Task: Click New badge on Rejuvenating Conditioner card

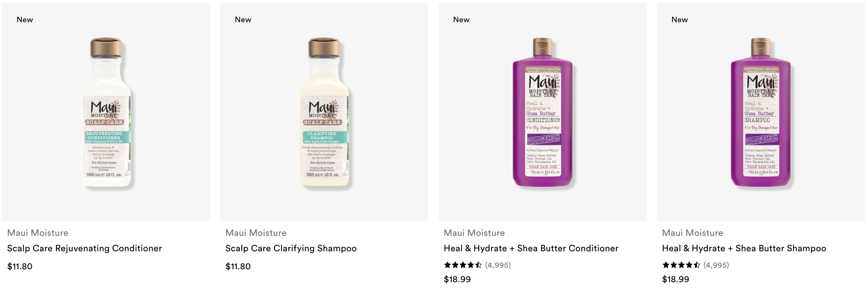Action: 25,20
